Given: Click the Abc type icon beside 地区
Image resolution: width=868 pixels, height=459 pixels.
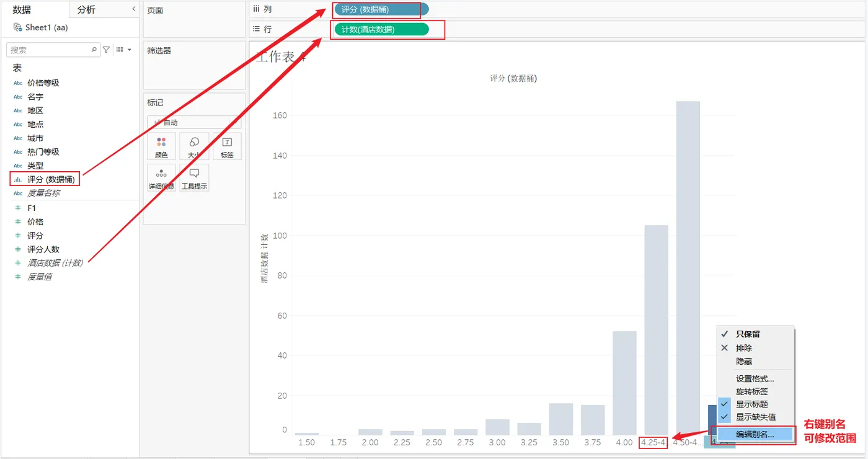Looking at the screenshot, I should [x=18, y=110].
